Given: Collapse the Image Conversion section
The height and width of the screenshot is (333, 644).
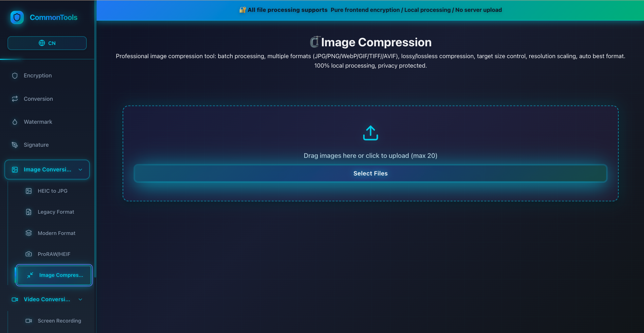Looking at the screenshot, I should tap(80, 169).
